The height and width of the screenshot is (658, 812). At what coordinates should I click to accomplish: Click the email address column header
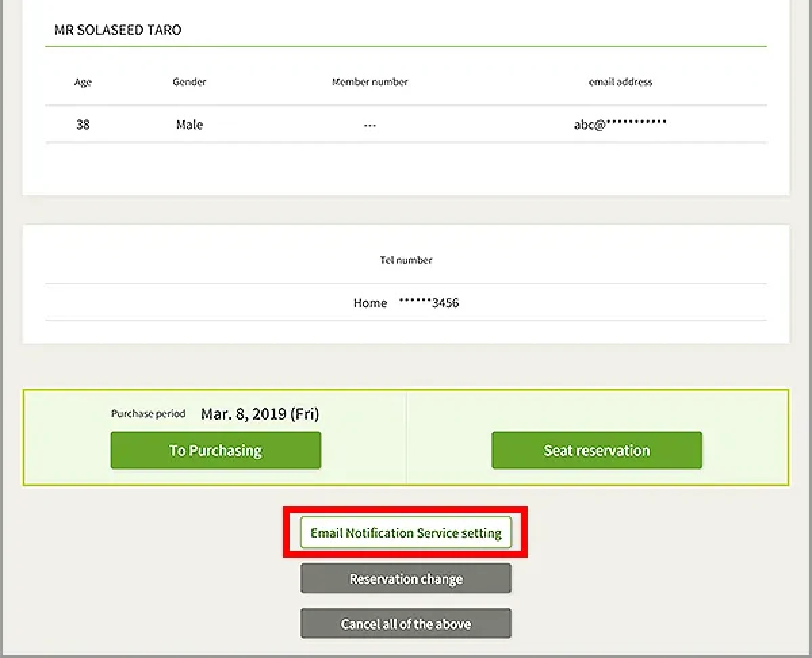tap(620, 82)
